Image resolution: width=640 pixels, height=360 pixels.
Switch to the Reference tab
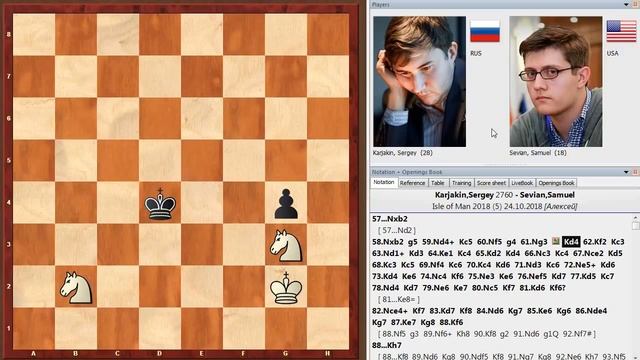(412, 183)
